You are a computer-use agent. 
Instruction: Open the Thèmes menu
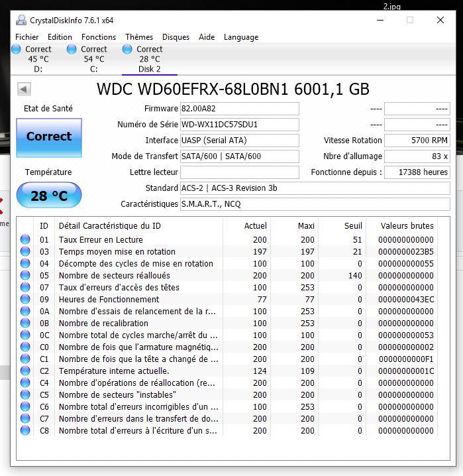click(139, 37)
